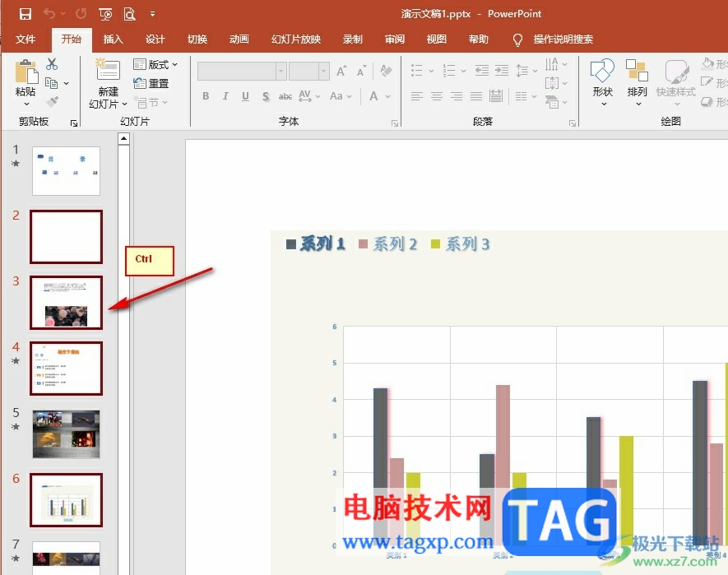The width and height of the screenshot is (728, 575).
Task: Toggle text shadow S button
Action: tap(266, 96)
